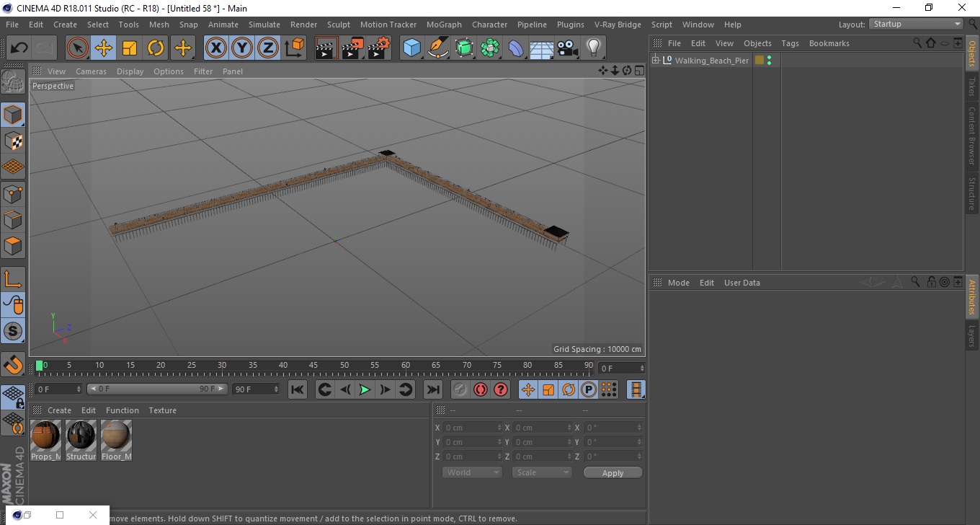
Task: Select the Move tool
Action: tap(104, 48)
